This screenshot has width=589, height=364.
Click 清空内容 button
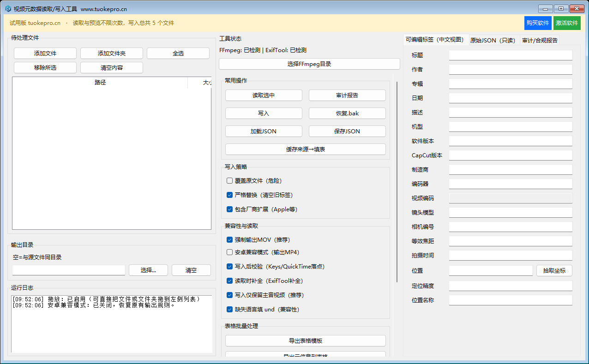point(112,68)
